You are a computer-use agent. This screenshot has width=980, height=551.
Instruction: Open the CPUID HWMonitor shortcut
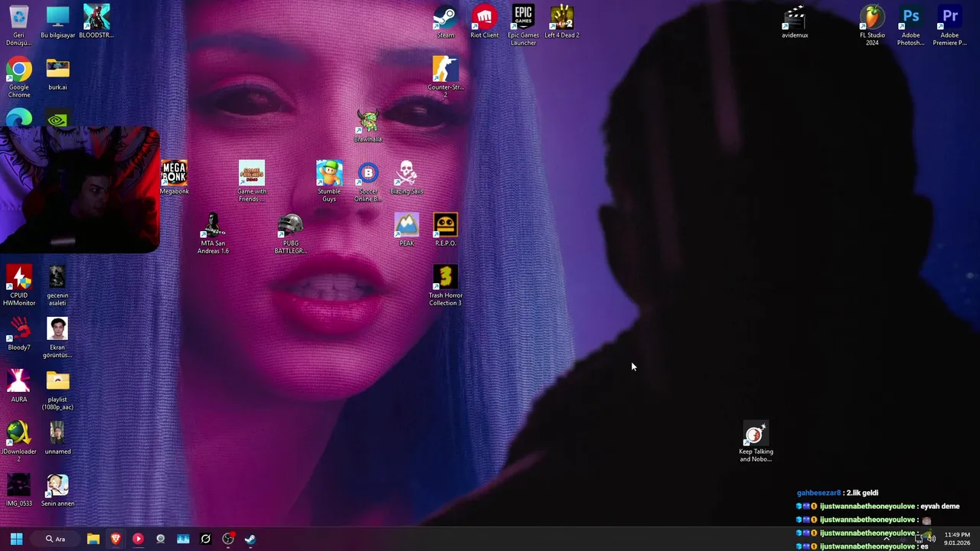(18, 285)
